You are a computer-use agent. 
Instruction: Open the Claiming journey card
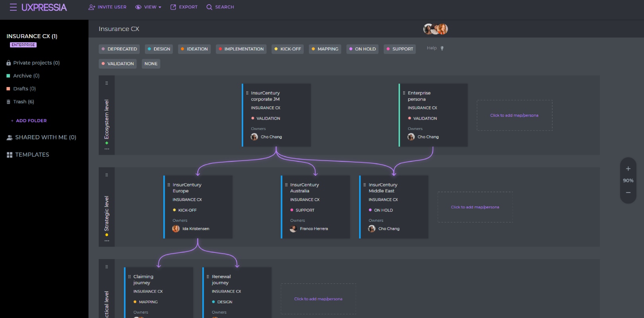point(159,293)
